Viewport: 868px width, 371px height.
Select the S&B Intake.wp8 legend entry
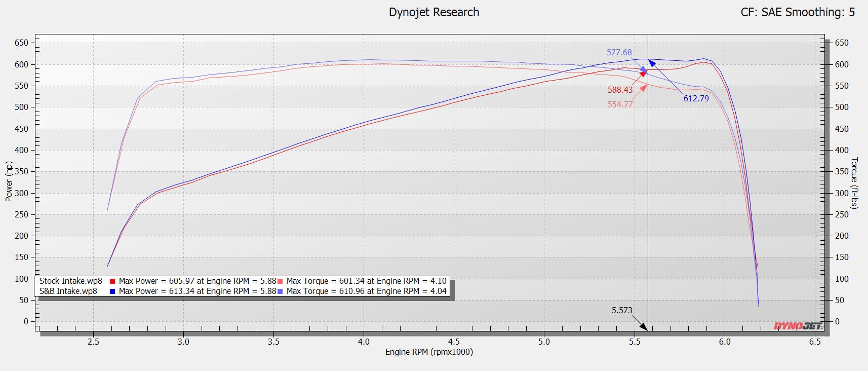click(x=68, y=291)
